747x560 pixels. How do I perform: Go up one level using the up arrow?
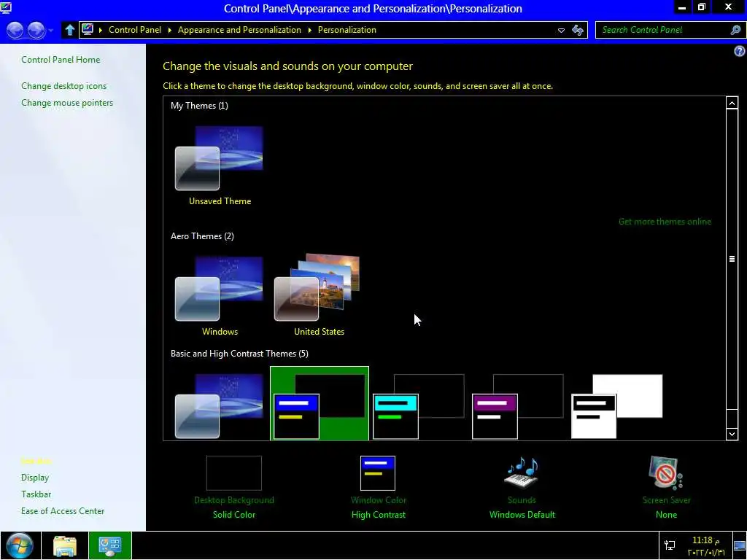pos(69,30)
